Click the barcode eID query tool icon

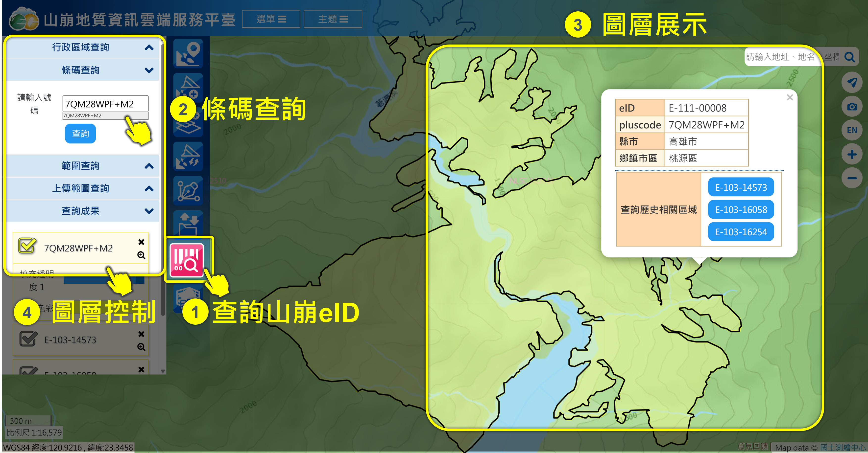187,260
